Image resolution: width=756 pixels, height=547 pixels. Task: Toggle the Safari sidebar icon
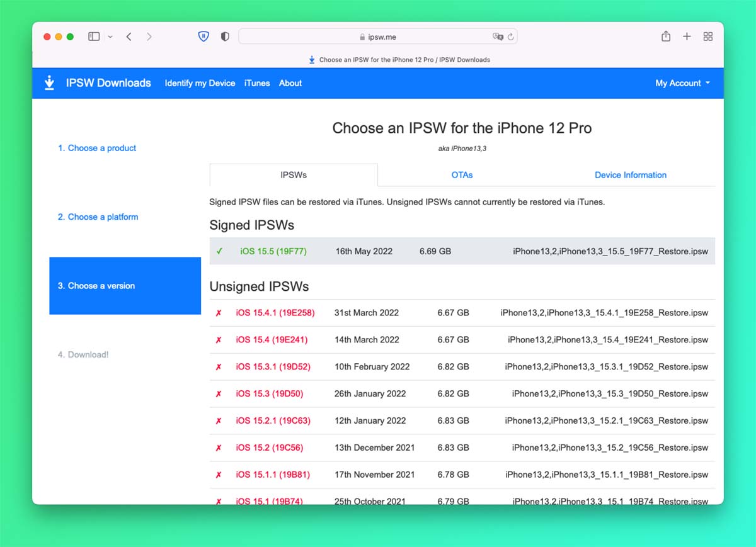pyautogui.click(x=94, y=37)
